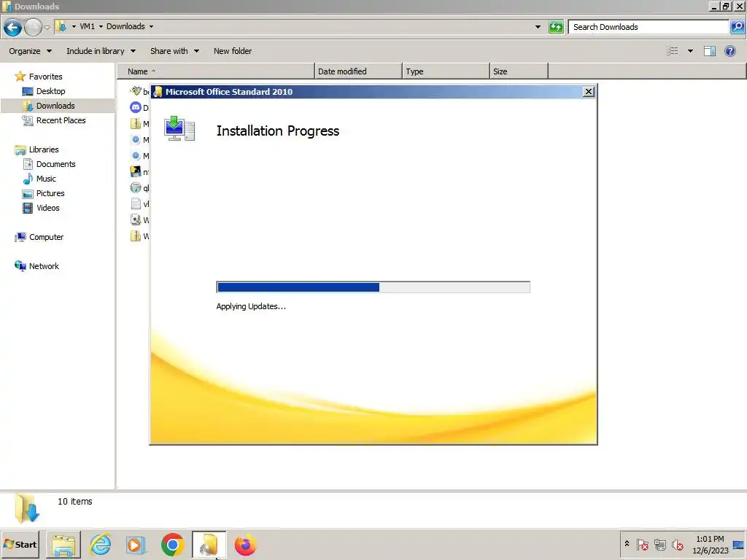Click the refresh button beside the address bar

(x=556, y=27)
